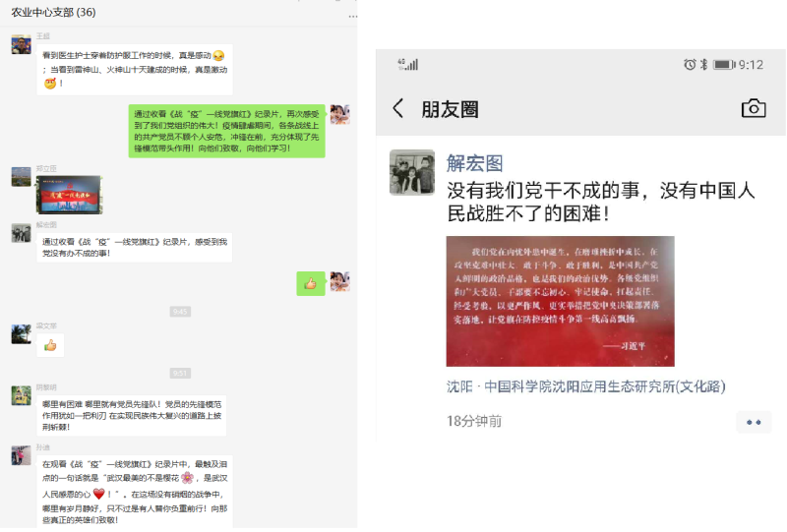Tap the signal strength icon in the status bar
The height and width of the screenshot is (532, 787).
[x=408, y=64]
